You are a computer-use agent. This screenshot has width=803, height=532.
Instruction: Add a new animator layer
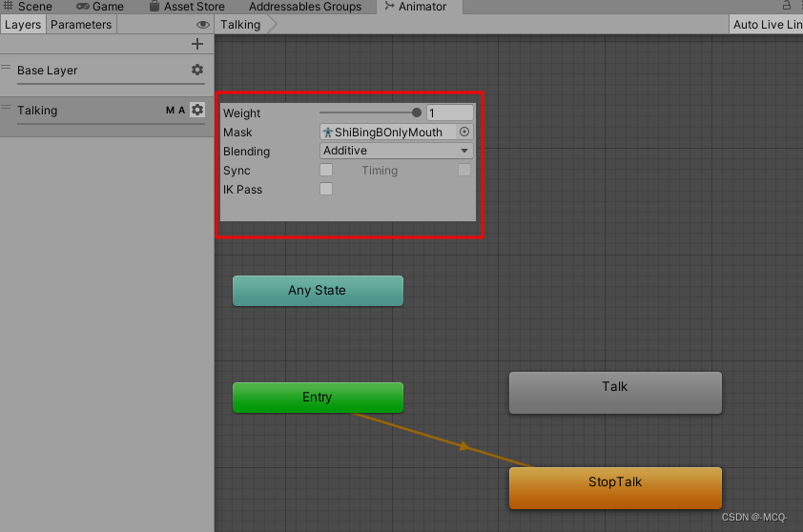point(197,44)
